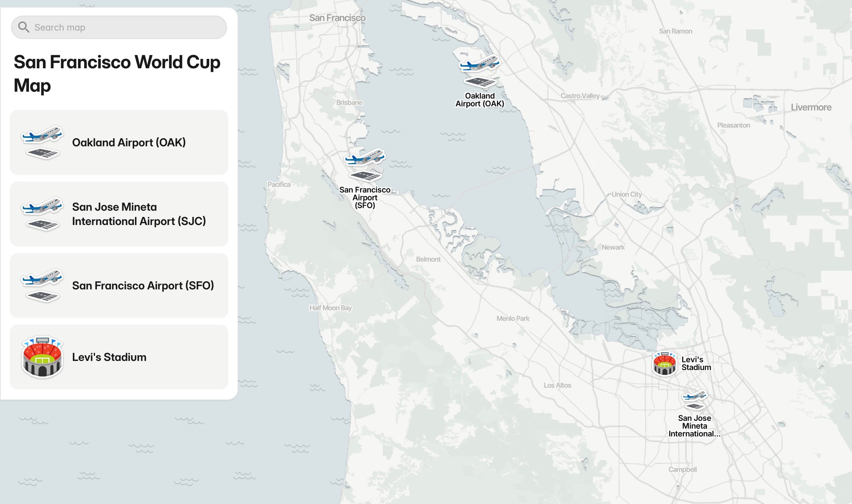Click the Search map input field
Image resolution: width=852 pixels, height=504 pixels.
[x=119, y=27]
